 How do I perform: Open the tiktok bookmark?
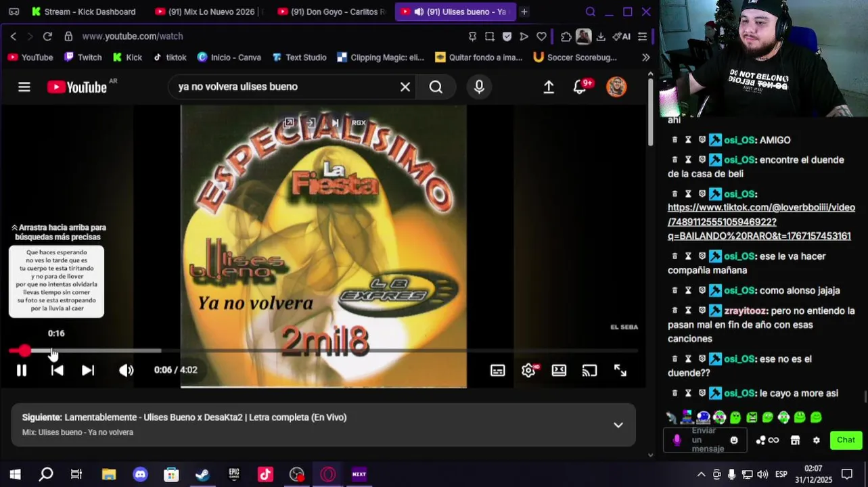tap(170, 57)
